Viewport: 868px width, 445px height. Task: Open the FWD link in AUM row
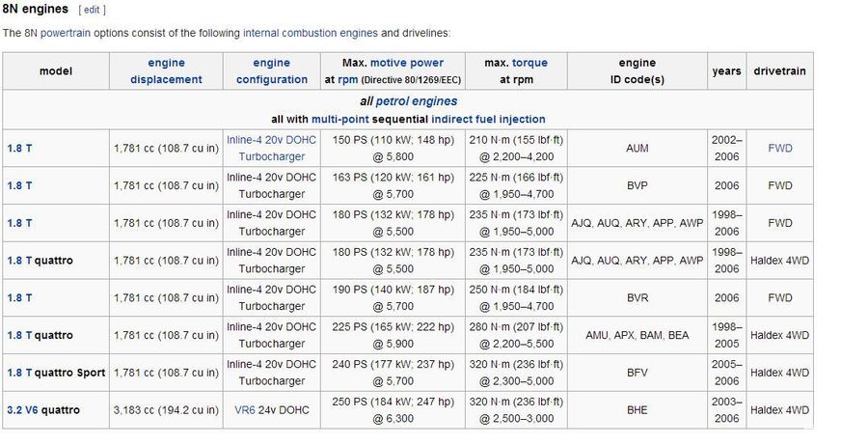779,148
